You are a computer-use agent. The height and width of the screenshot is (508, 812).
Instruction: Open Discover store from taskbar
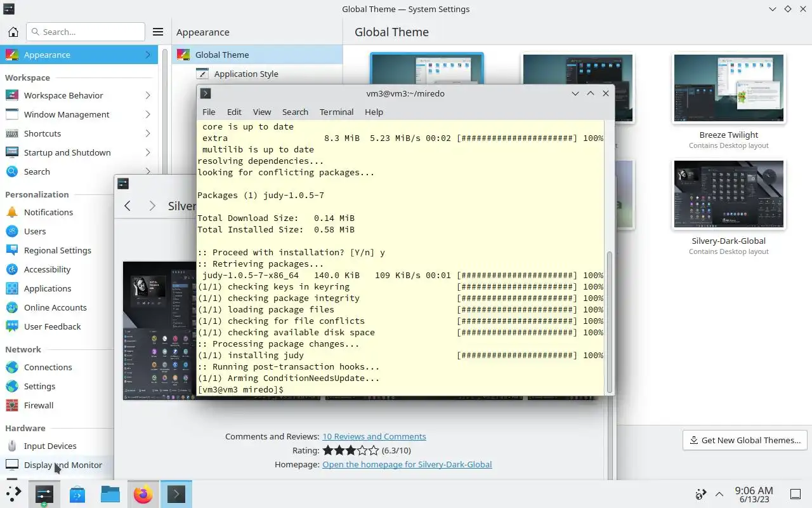click(77, 494)
